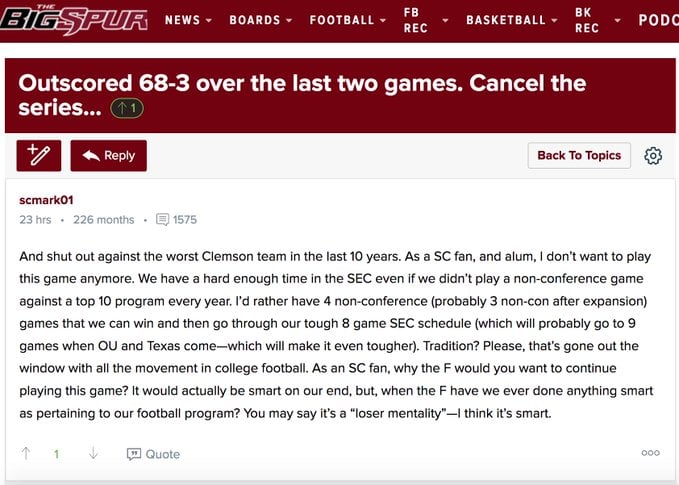Open the BK REC nav menu
Viewport: 679px width, 485px height.
(x=598, y=20)
